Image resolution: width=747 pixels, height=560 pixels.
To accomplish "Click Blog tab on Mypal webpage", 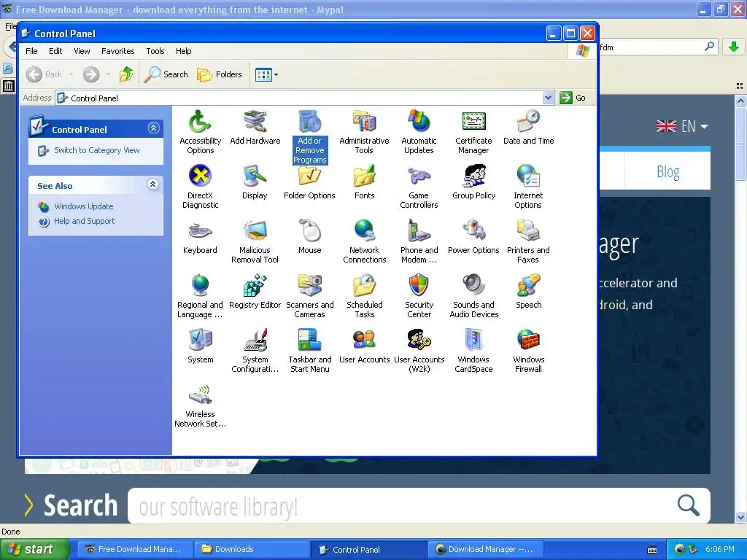I will click(667, 172).
